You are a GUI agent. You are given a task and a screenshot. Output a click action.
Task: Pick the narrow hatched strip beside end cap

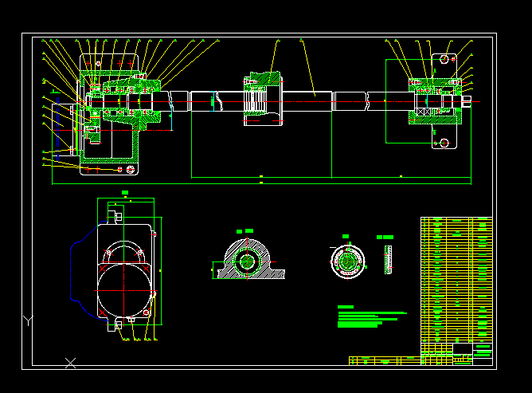point(388,260)
